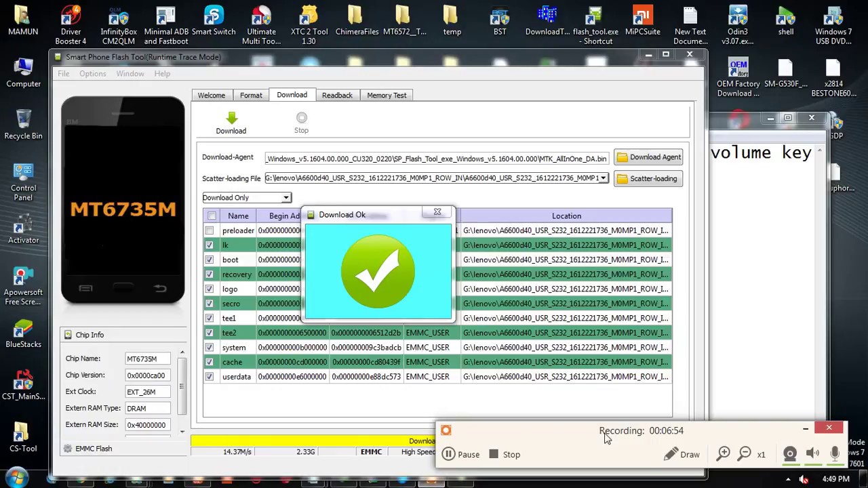Check the preloader partition checkbox
The height and width of the screenshot is (488, 868).
210,230
